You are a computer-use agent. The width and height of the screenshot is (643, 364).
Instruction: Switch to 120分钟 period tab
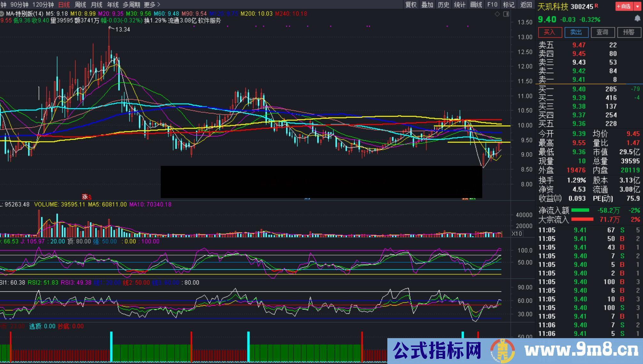coord(43,4)
